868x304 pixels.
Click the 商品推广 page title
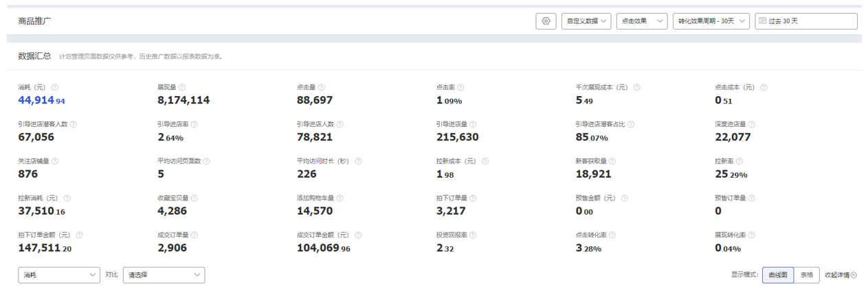coord(35,21)
